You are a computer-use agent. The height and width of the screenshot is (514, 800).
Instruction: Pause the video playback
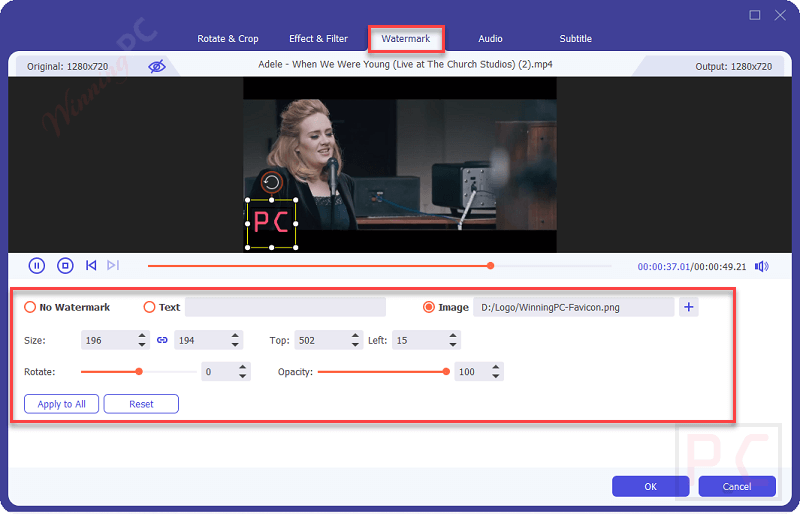tap(37, 266)
